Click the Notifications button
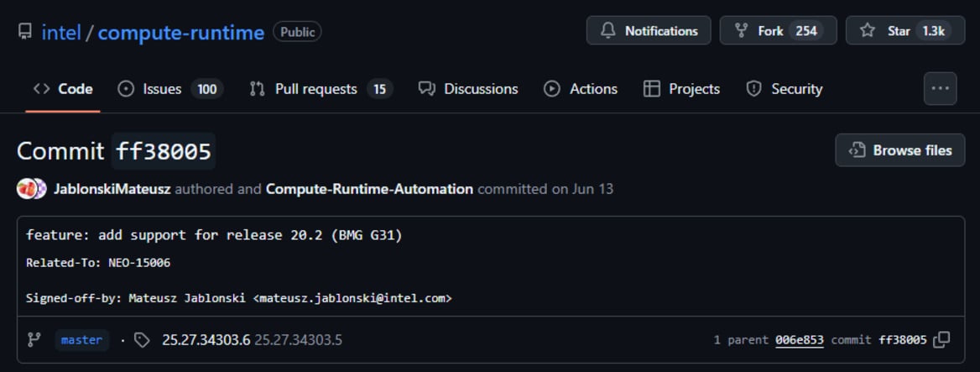The image size is (980, 372). 648,30
